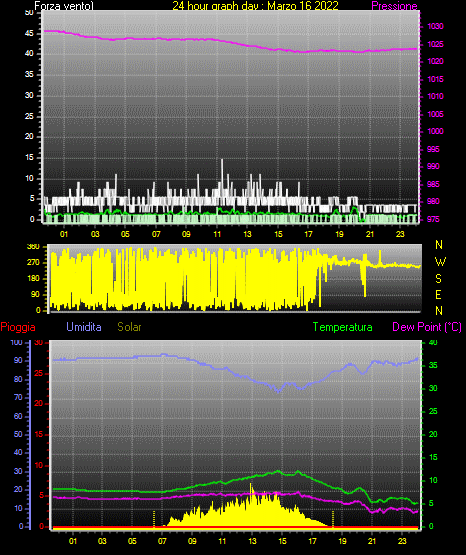Click the W compass label on direction graph
466x555 pixels.
440,262
